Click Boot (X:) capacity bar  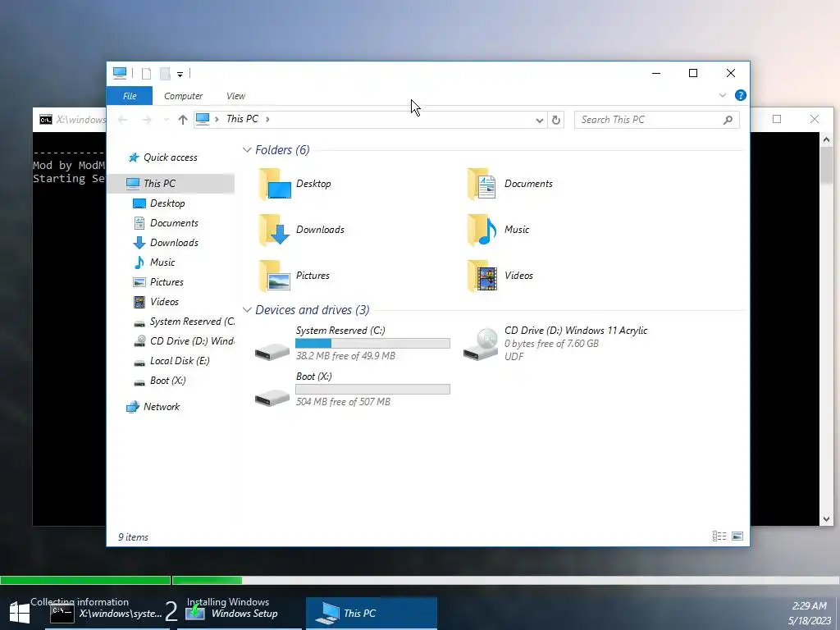(373, 390)
